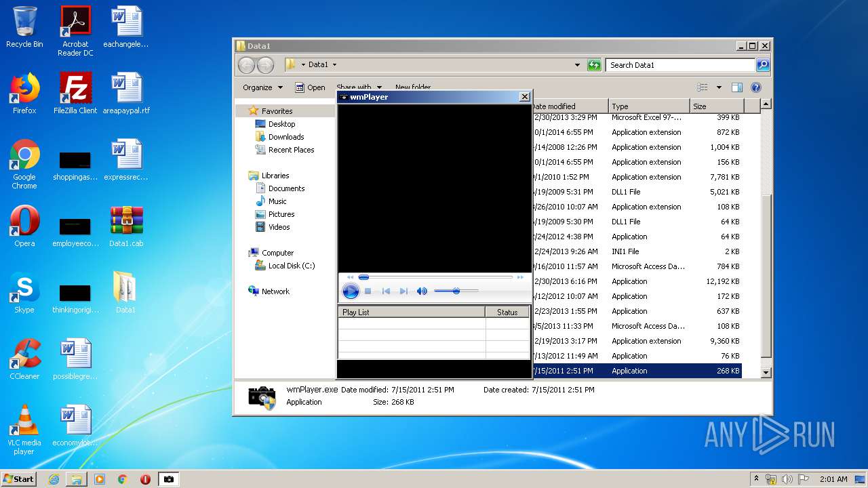Click the file list scroll up arrow
The image size is (868, 488).
pos(766,104)
